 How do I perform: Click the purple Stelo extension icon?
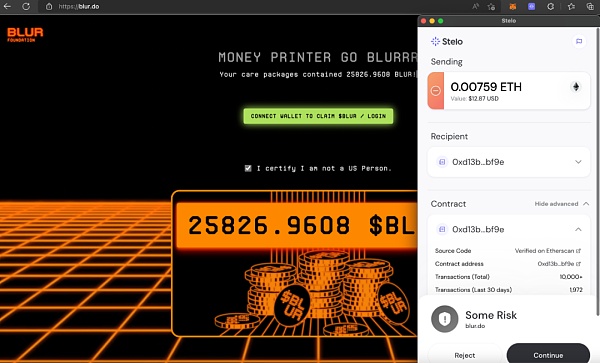click(x=532, y=7)
